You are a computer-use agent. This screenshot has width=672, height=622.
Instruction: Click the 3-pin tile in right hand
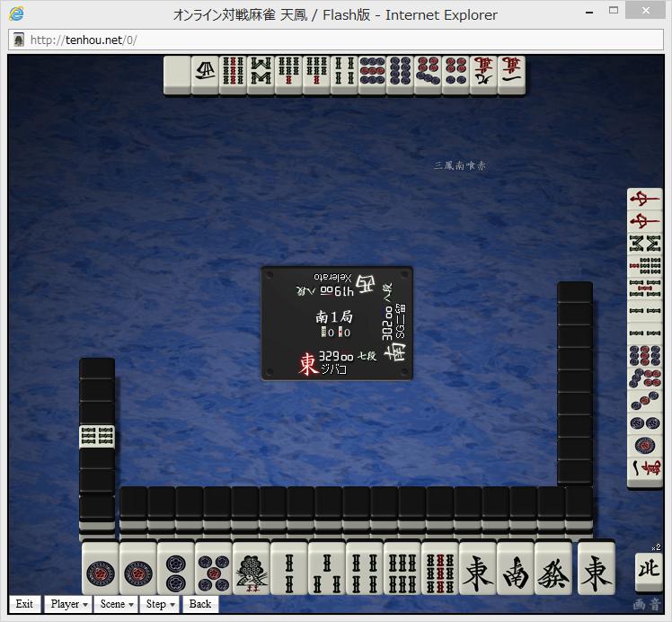tap(644, 400)
